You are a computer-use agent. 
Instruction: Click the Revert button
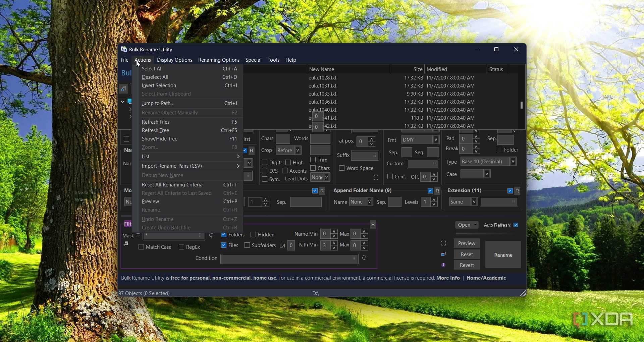coord(467,265)
